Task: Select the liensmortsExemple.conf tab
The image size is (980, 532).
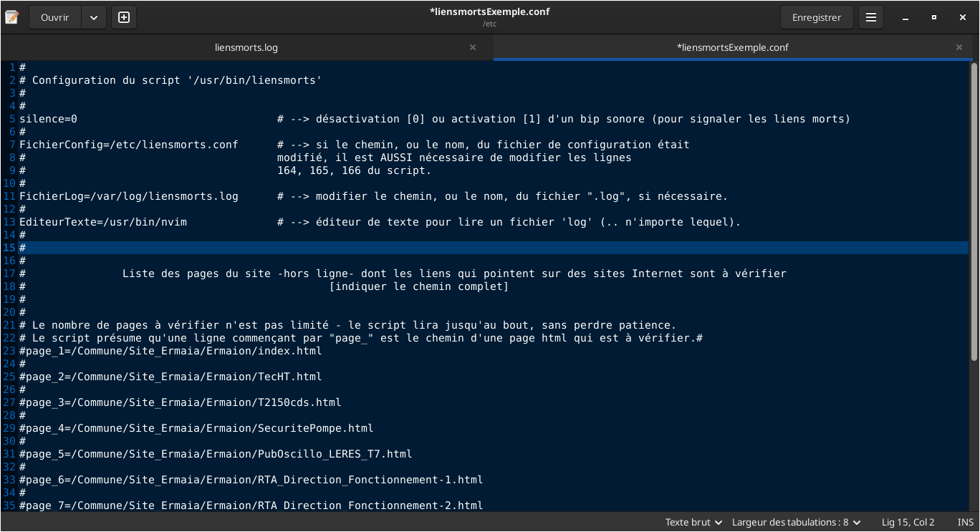Action: 732,47
